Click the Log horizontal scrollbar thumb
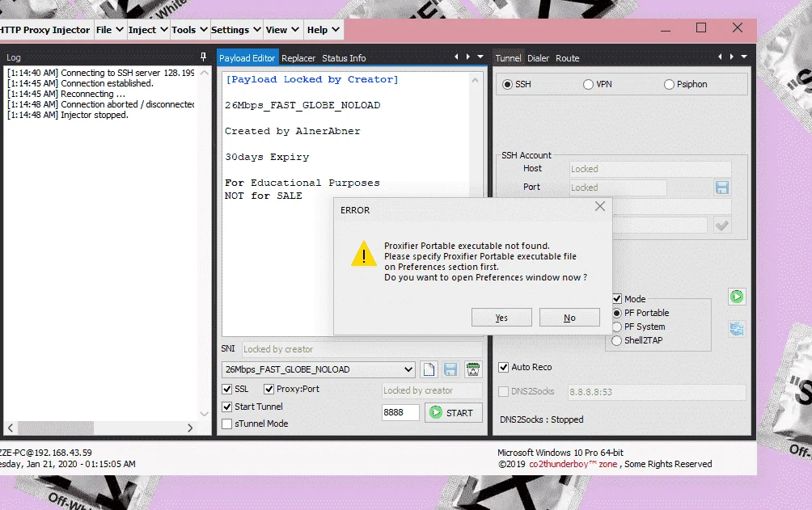This screenshot has height=510, width=812. coord(56,428)
